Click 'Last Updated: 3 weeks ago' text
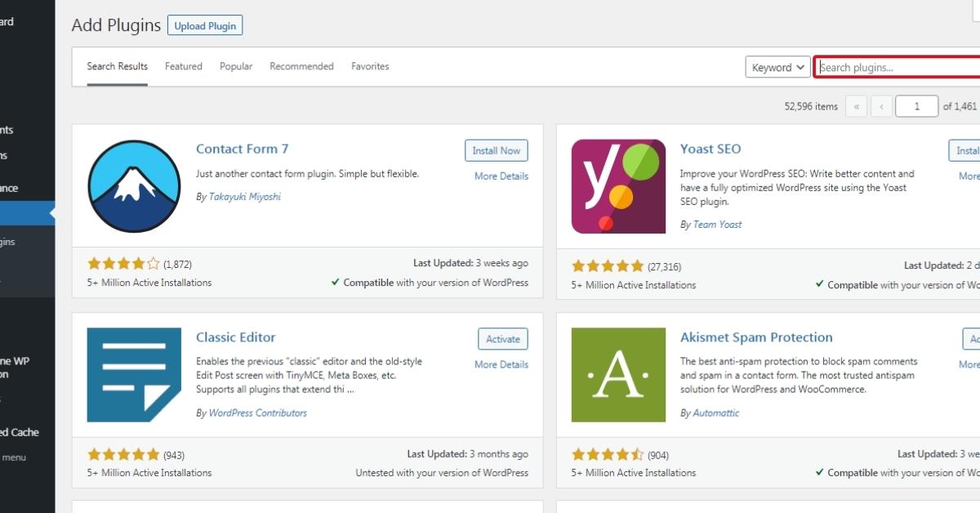The width and height of the screenshot is (980, 513). [x=470, y=263]
